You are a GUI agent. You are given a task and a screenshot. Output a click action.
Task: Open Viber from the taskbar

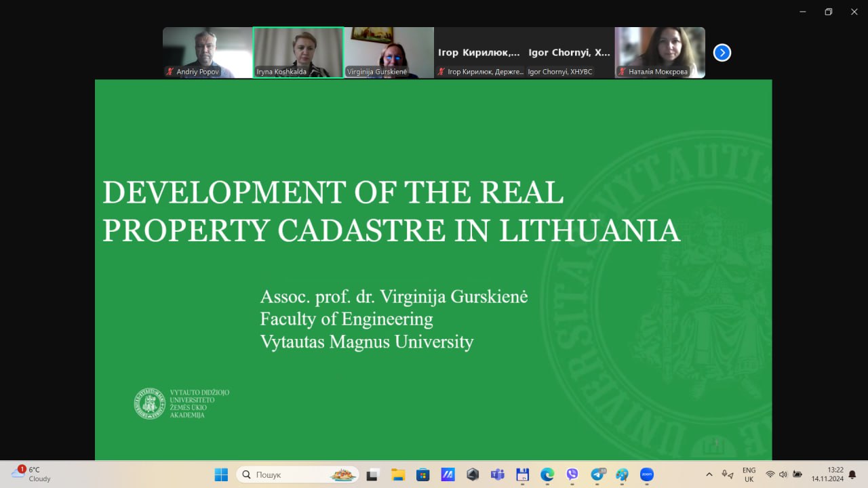pyautogui.click(x=572, y=474)
